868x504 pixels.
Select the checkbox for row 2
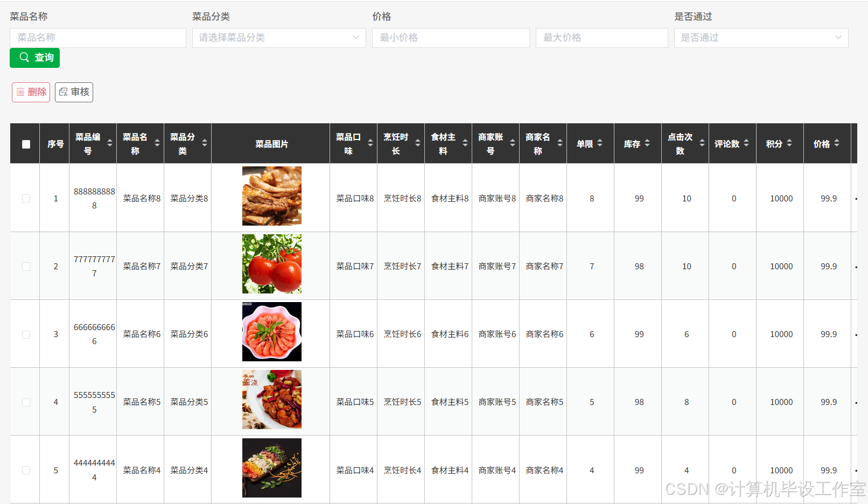click(x=26, y=267)
